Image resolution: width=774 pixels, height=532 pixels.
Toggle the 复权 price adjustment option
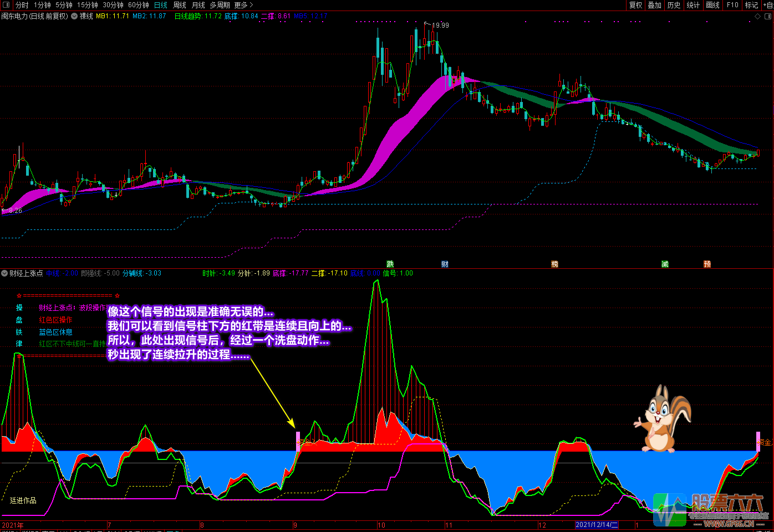tap(635, 5)
